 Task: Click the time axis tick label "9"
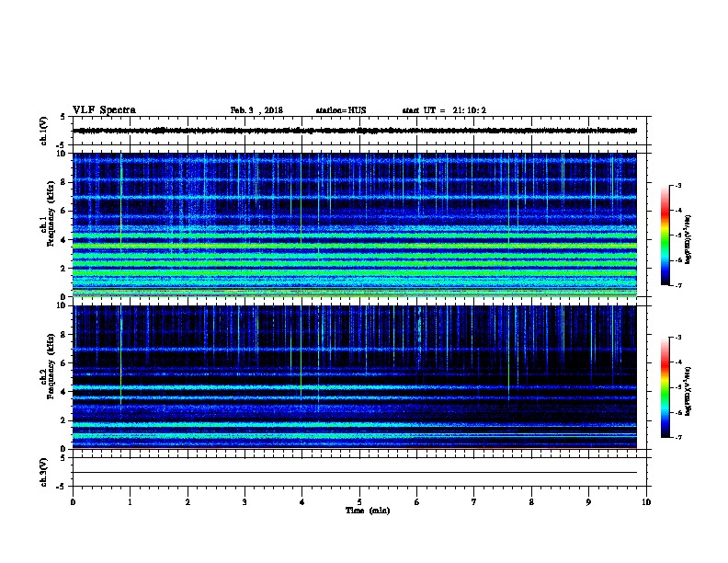(x=588, y=502)
